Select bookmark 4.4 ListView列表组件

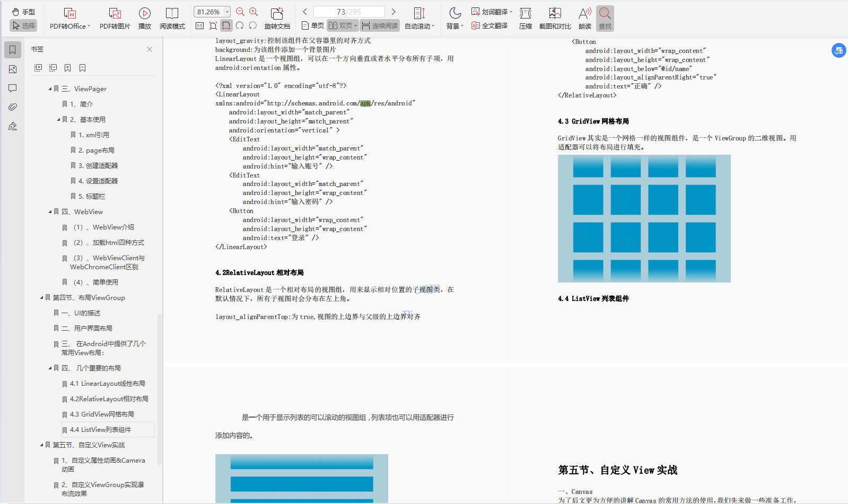[108, 430]
